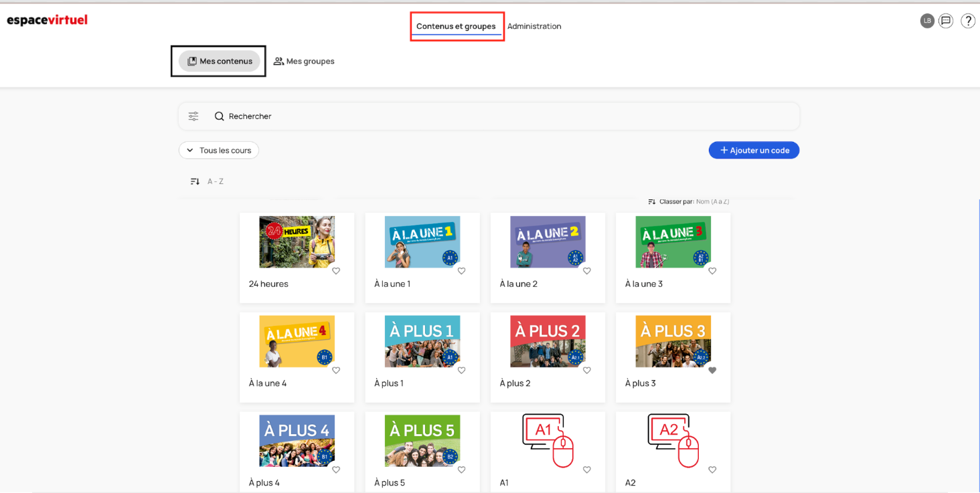Favorite the À la une 4 course
Viewport: 980px width, 493px height.
[x=336, y=371]
